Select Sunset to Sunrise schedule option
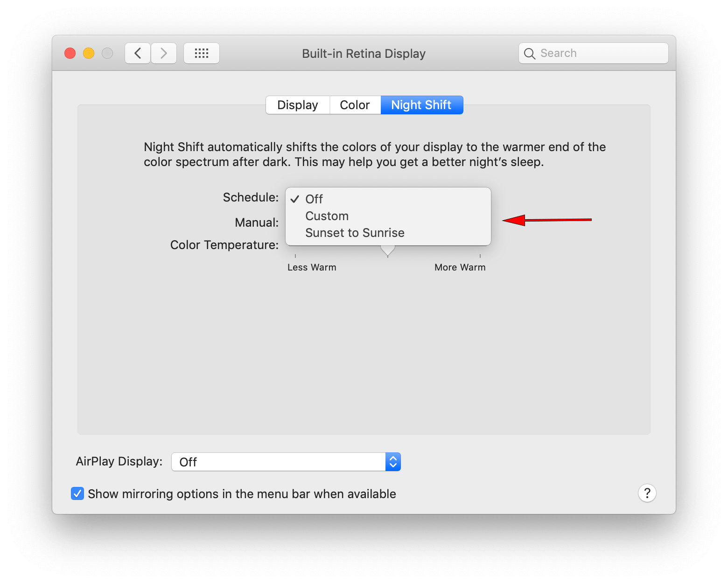The height and width of the screenshot is (583, 728). point(355,233)
